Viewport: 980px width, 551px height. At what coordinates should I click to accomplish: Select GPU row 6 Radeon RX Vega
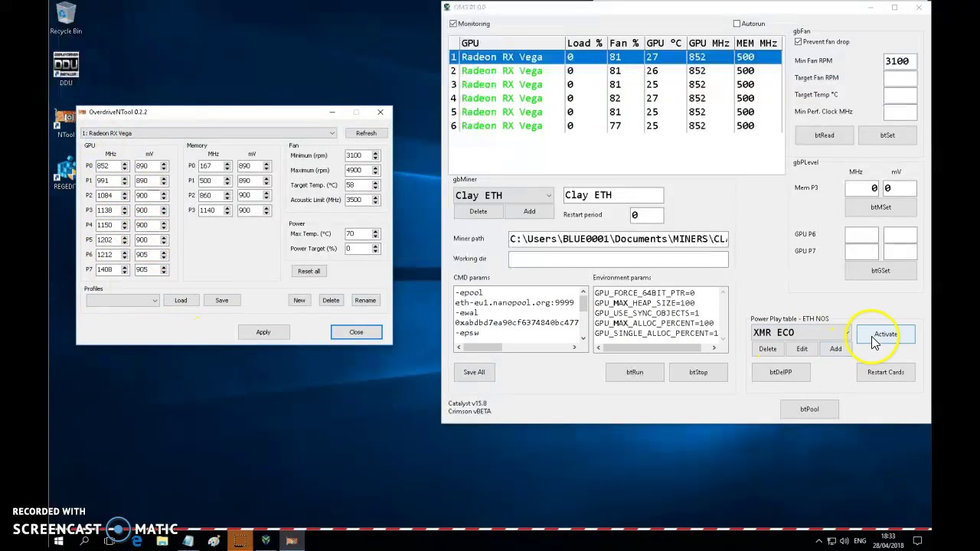click(616, 126)
